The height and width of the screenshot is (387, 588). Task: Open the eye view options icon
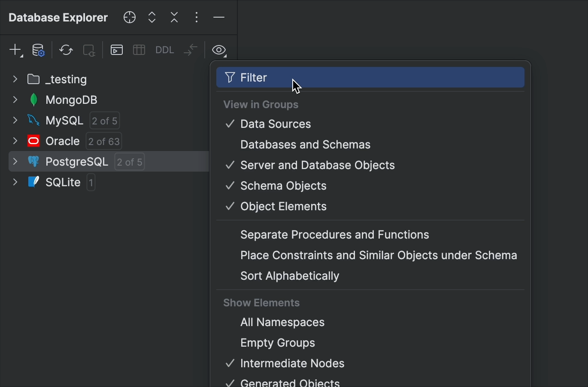tap(219, 50)
